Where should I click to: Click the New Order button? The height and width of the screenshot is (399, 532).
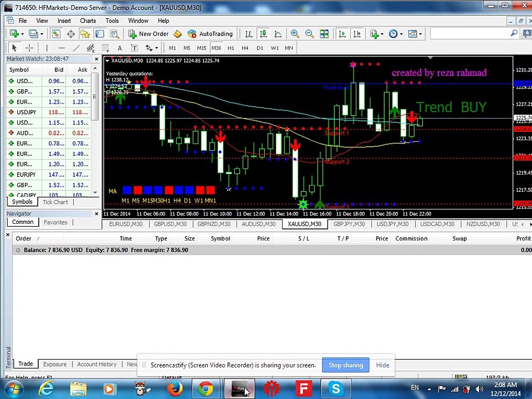pos(149,34)
